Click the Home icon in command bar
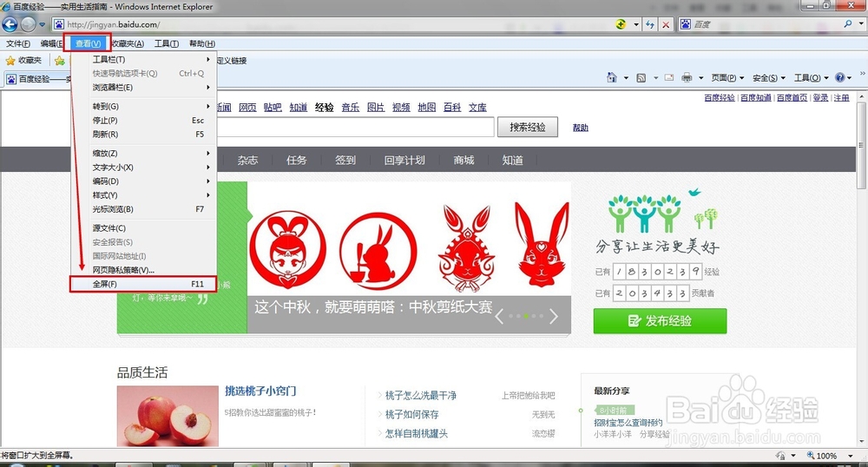Viewport: 868px width, 467px height. point(612,77)
